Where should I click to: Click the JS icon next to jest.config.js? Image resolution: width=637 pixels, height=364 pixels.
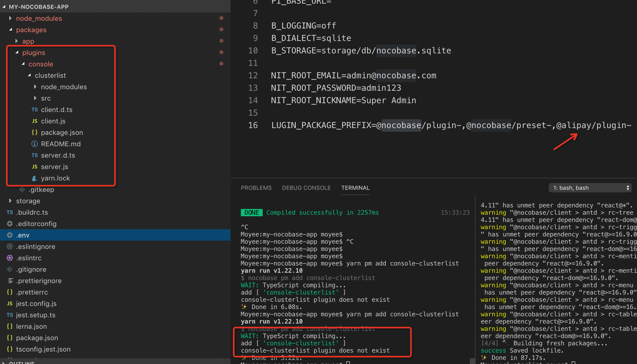(x=9, y=304)
